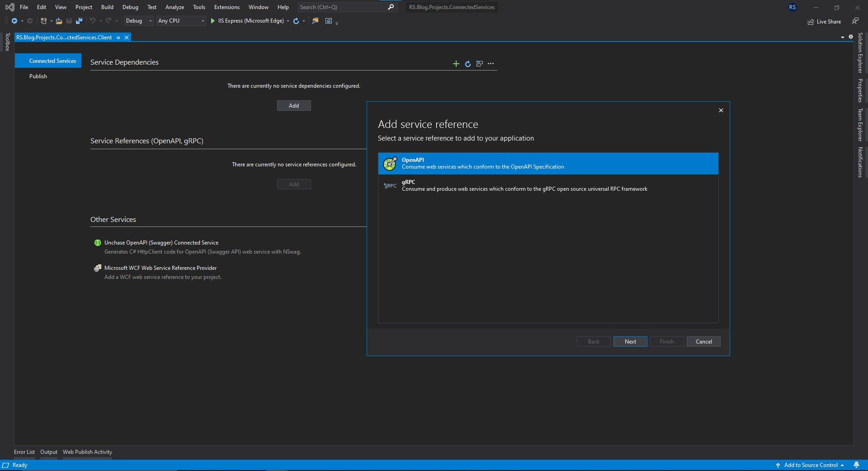This screenshot has width=868, height=471.
Task: Refresh the Service Dependencies list
Action: pyautogui.click(x=468, y=64)
